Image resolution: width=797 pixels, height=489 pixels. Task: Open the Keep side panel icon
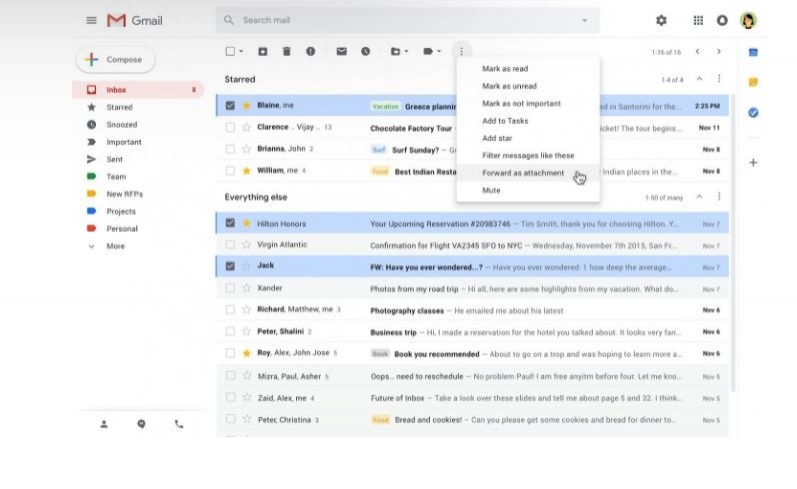click(753, 82)
